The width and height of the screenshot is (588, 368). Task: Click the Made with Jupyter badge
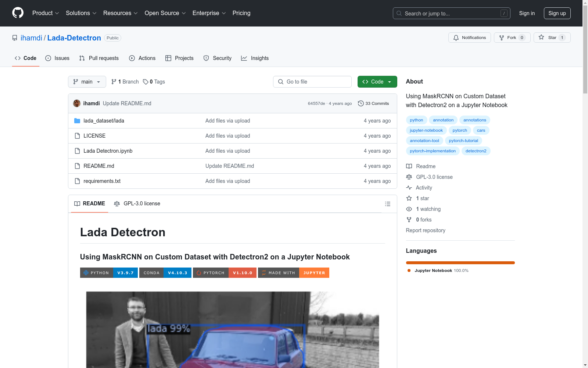(x=294, y=273)
